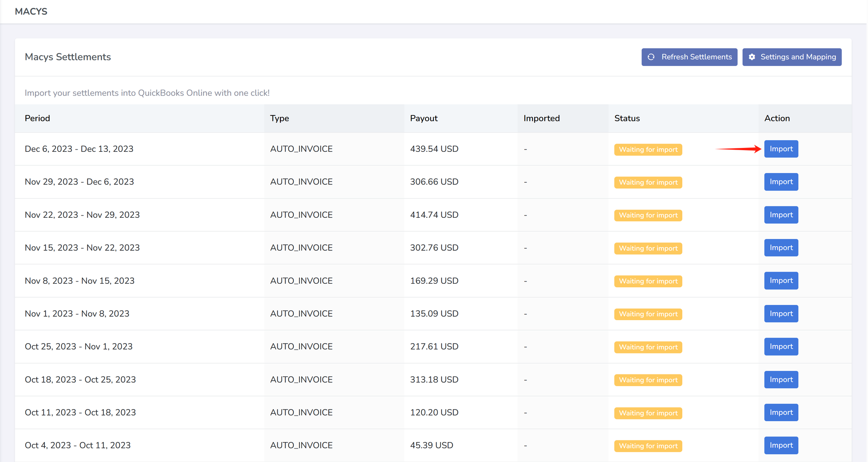Click the Macys Settlements heading
The width and height of the screenshot is (868, 462).
[68, 57]
